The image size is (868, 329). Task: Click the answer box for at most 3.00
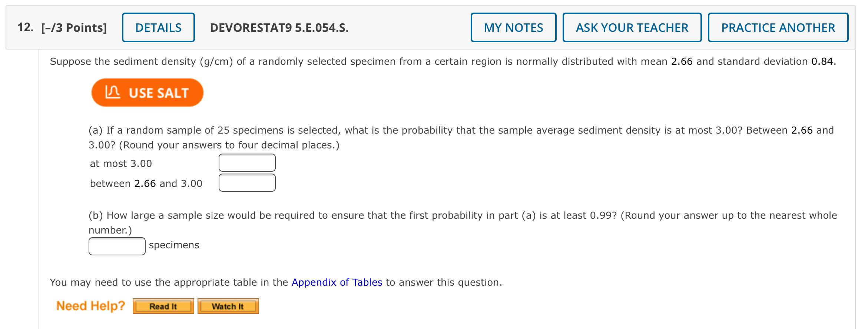coord(247,162)
